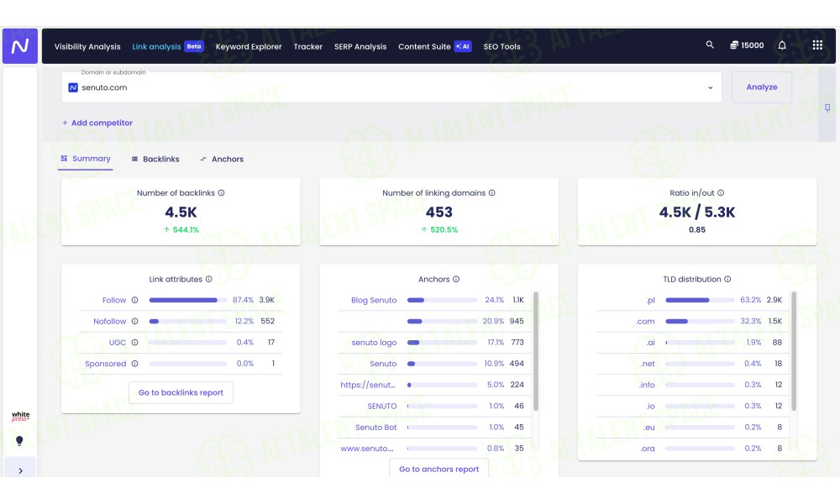Viewport: 840px width, 504px height.
Task: Click the Blog Senuto 24.1% progress bar
Action: pos(442,300)
